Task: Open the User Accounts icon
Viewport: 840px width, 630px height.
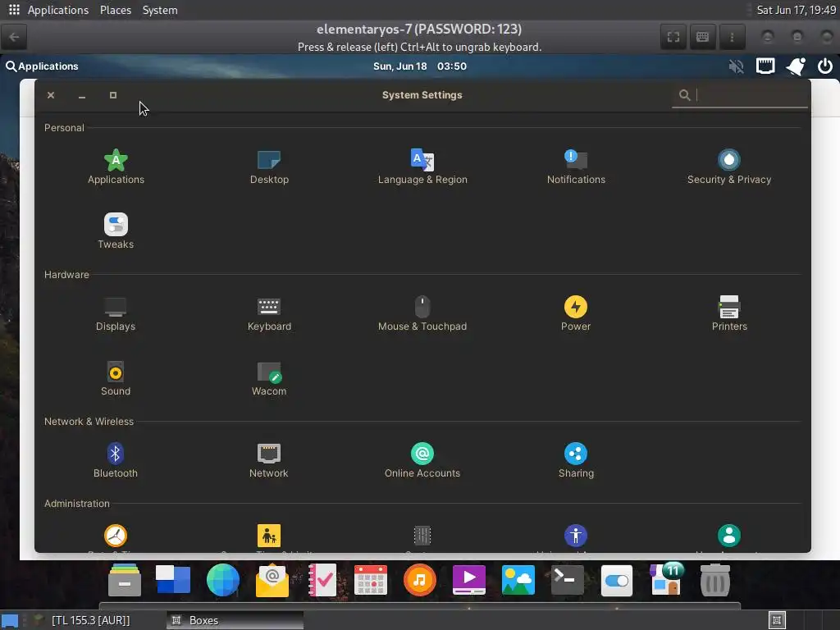Action: (729, 535)
